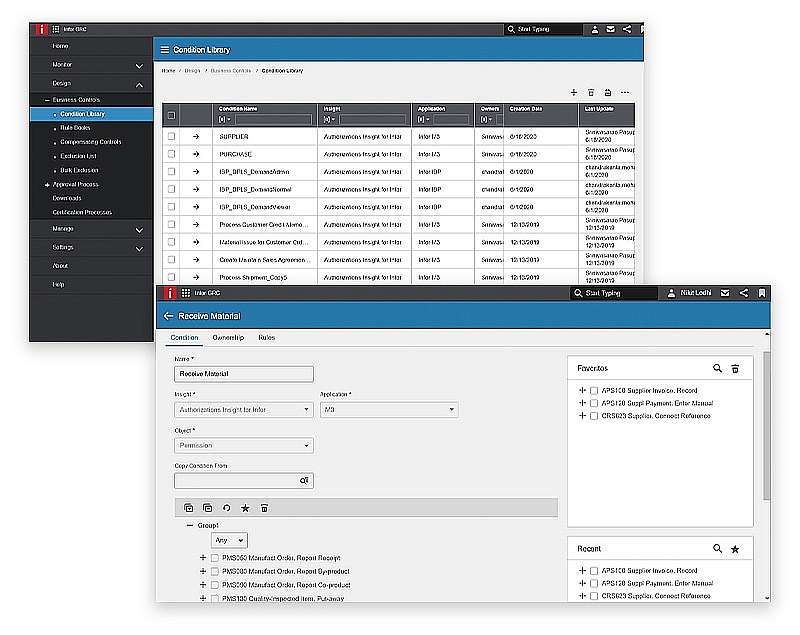
Task: Open Help in the sidebar
Action: click(58, 284)
